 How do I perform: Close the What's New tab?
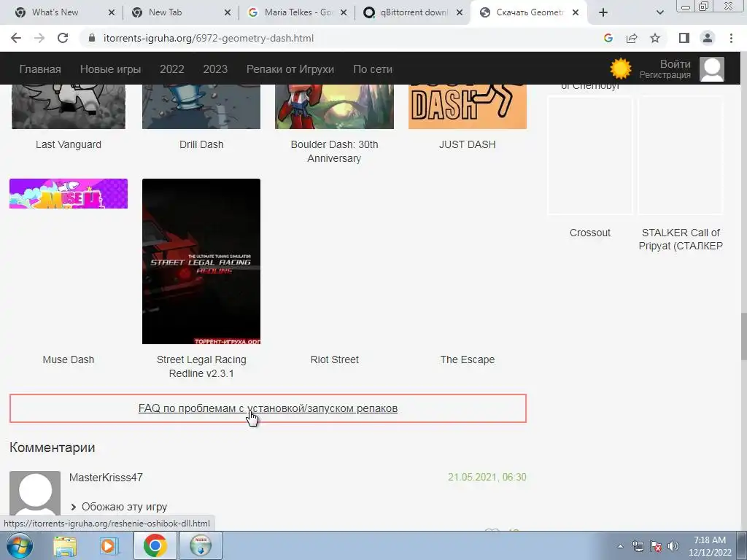112,12
